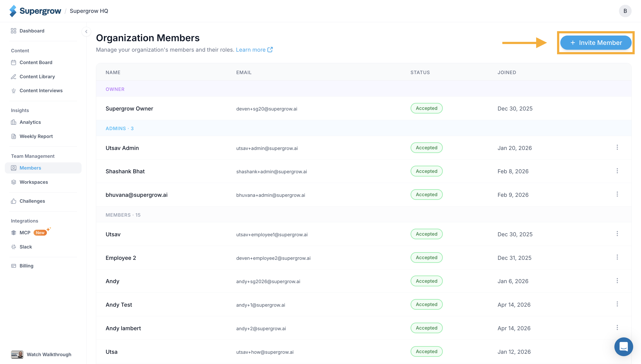Click the three-dot icon for Andy lambert

[x=617, y=328]
